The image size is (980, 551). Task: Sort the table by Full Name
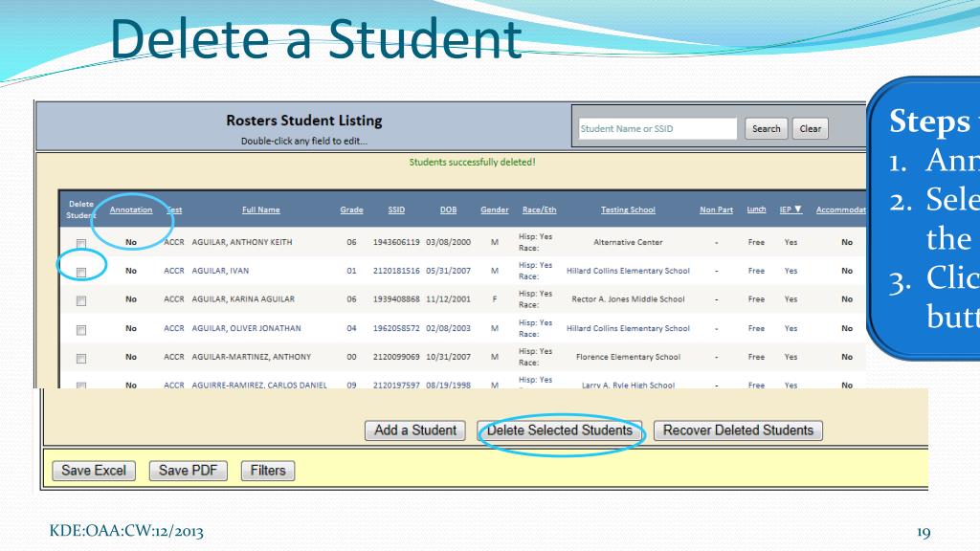(x=261, y=209)
